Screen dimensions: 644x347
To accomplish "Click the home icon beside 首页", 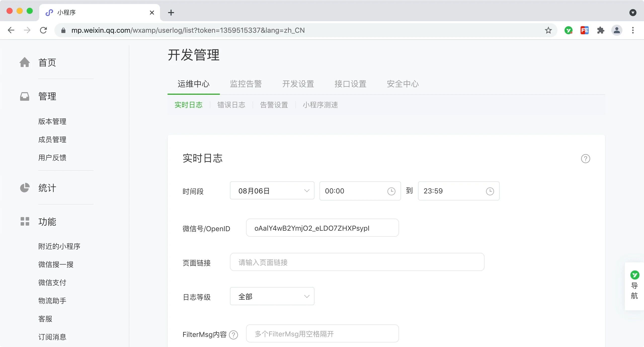I will [25, 62].
